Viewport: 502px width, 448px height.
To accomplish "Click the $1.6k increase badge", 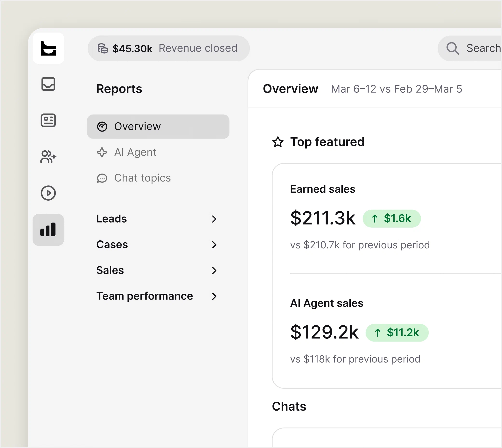I will click(392, 219).
